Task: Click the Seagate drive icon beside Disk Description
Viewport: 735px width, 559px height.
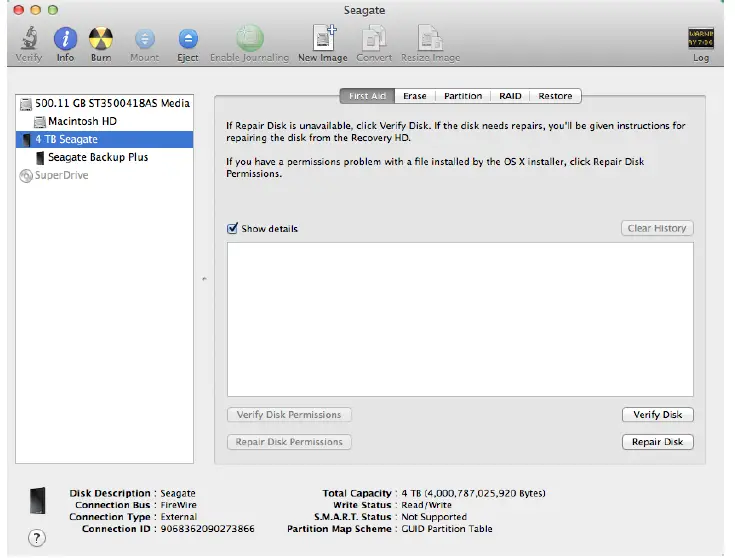Action: [x=38, y=500]
